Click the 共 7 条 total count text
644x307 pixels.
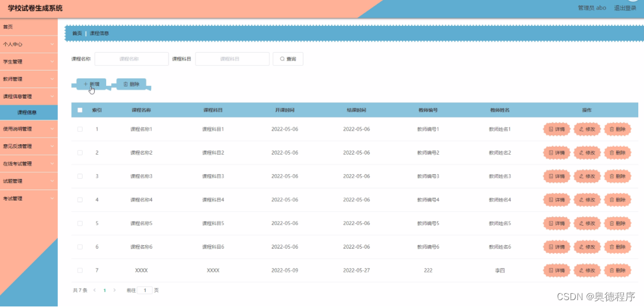pos(80,290)
